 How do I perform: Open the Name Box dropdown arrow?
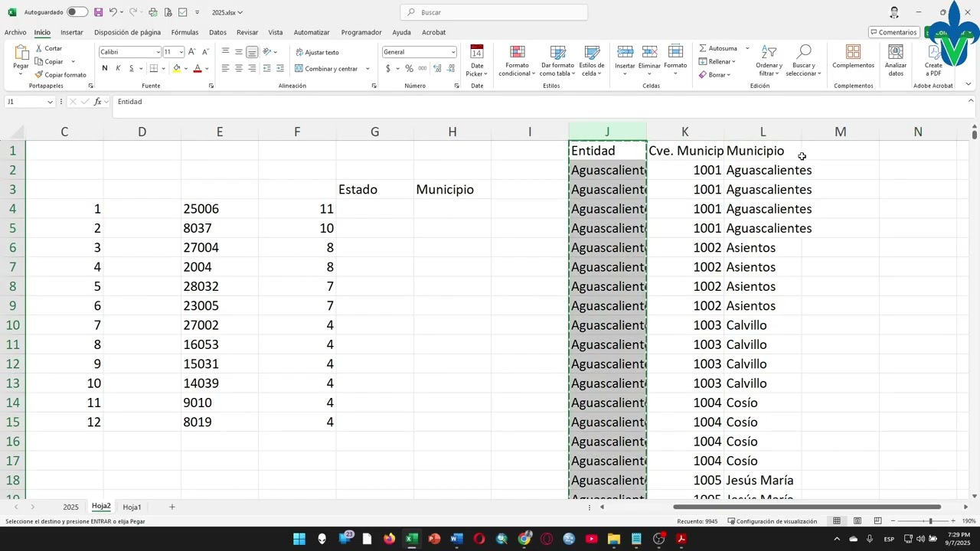(x=50, y=102)
